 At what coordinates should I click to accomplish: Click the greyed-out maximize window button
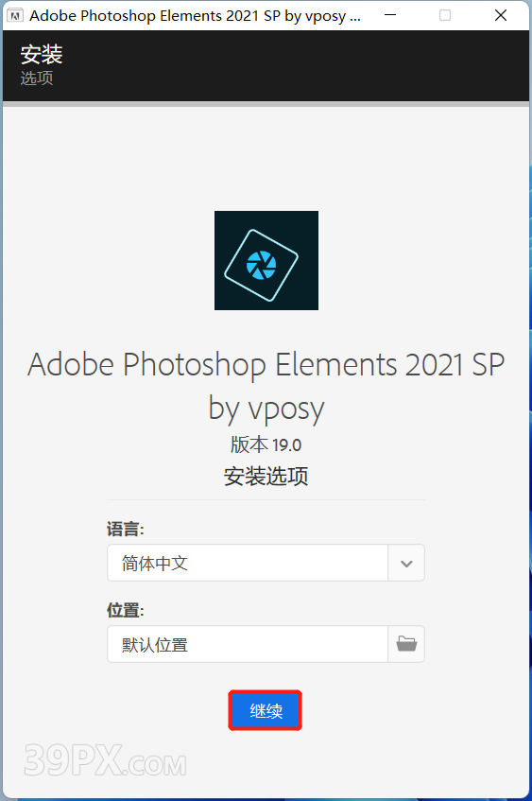point(445,15)
